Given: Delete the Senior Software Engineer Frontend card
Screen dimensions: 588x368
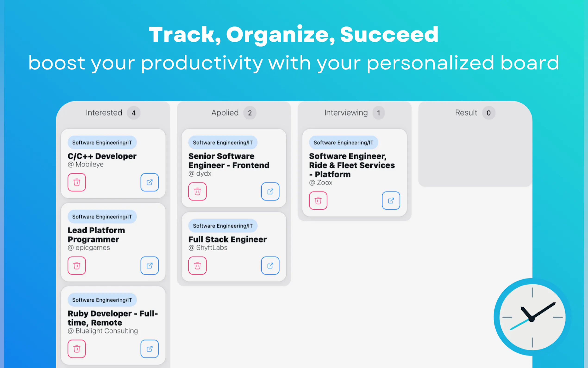Looking at the screenshot, I should (x=197, y=192).
